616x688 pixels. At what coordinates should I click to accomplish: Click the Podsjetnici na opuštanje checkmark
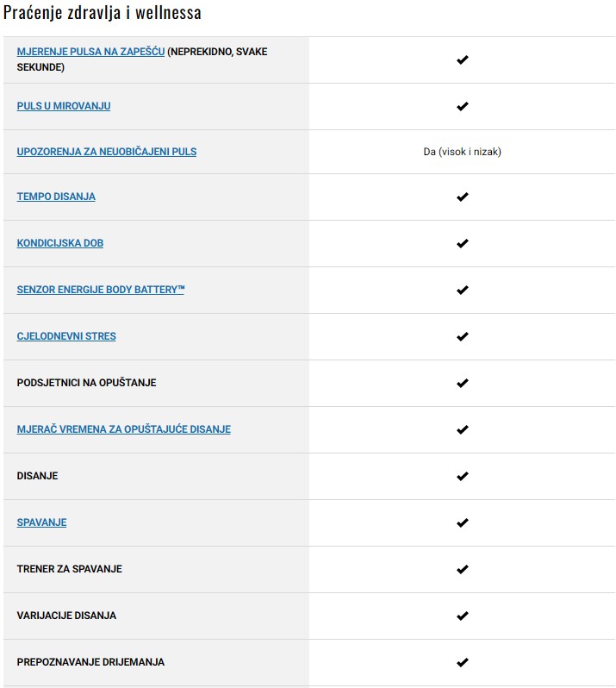pyautogui.click(x=462, y=383)
